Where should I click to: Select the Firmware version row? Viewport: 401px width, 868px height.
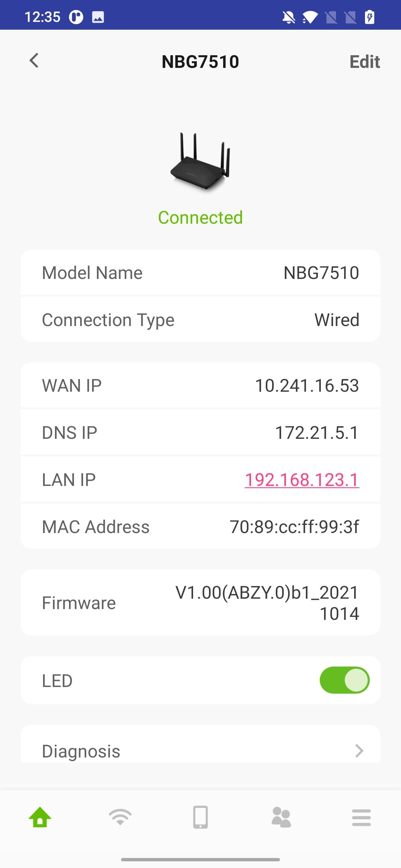(200, 602)
